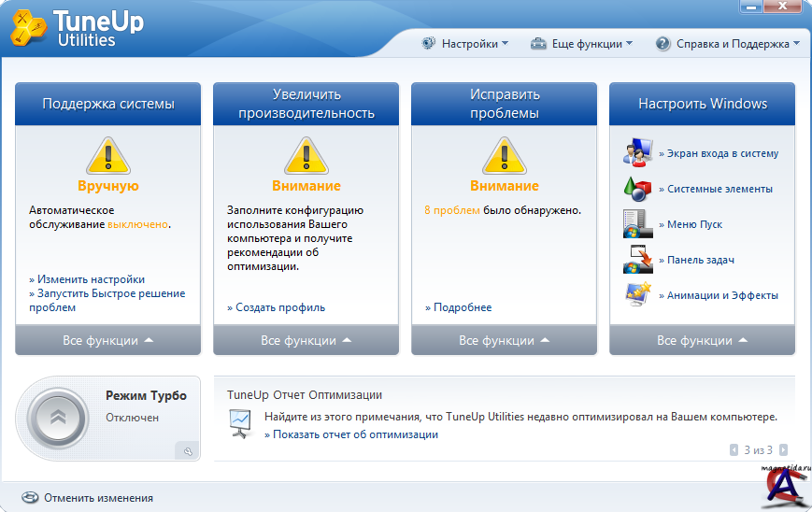Image resolution: width=812 pixels, height=512 pixels.
Task: Expand Все функции under Исправить проблемы
Action: pyautogui.click(x=504, y=341)
